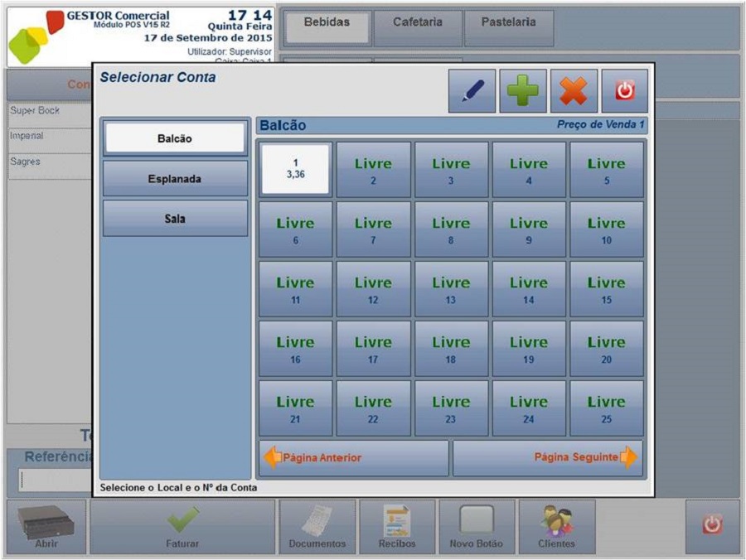The image size is (746, 560).
Task: Open the cash drawer with Abrir
Action: click(46, 527)
